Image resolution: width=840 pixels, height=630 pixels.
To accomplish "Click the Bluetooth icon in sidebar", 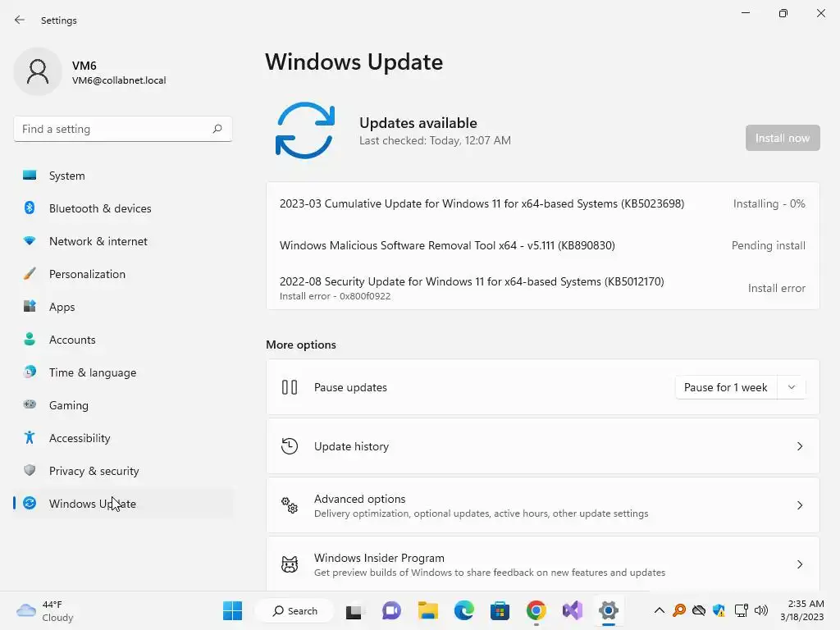I will tap(30, 208).
